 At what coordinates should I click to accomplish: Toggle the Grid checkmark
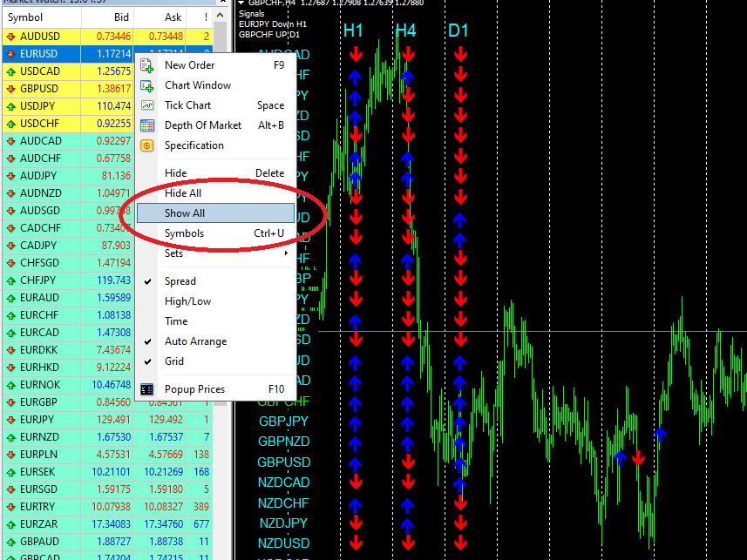pyautogui.click(x=176, y=361)
